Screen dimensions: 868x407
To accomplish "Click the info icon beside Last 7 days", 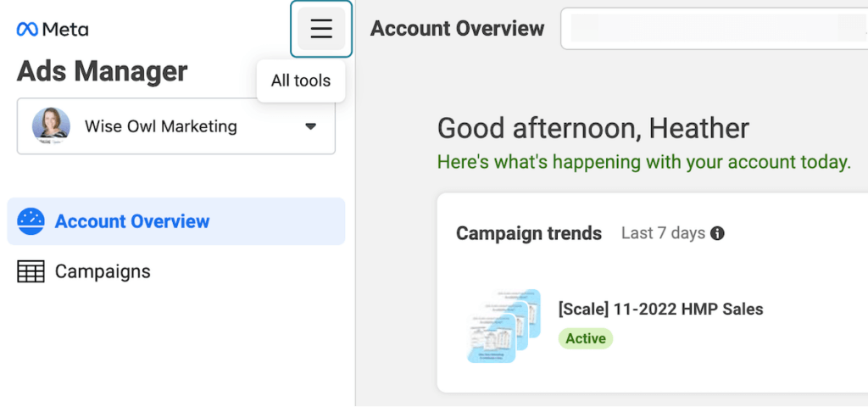I will point(717,234).
